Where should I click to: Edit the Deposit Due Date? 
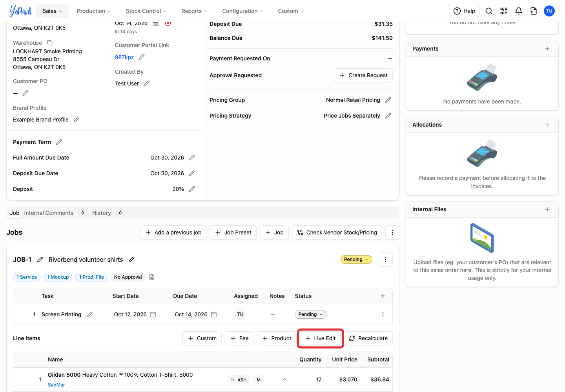(192, 173)
